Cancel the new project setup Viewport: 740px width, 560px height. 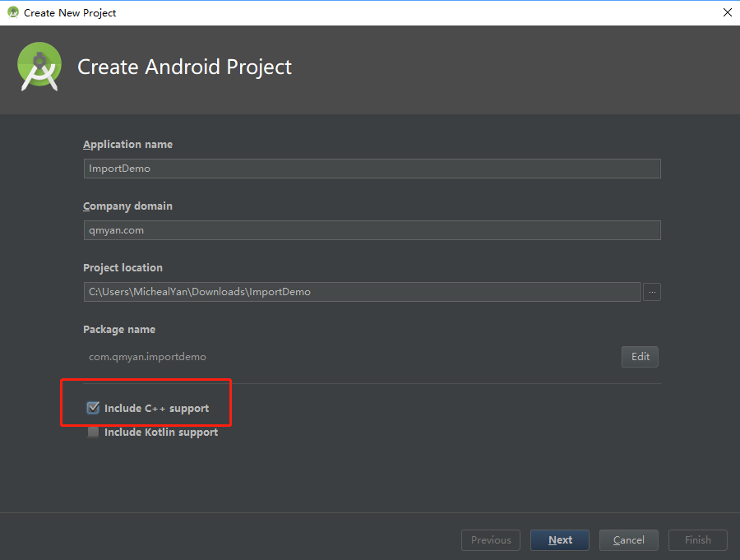(x=628, y=539)
